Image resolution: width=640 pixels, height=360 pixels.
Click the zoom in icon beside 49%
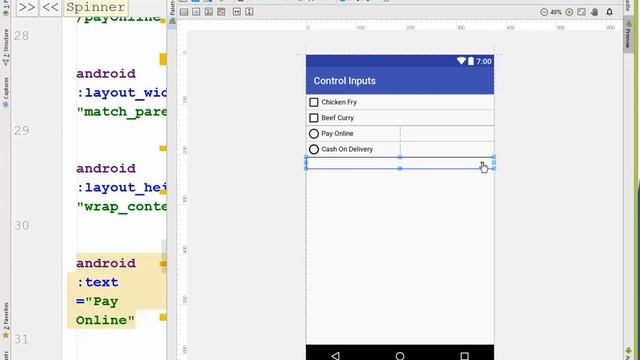pos(569,12)
